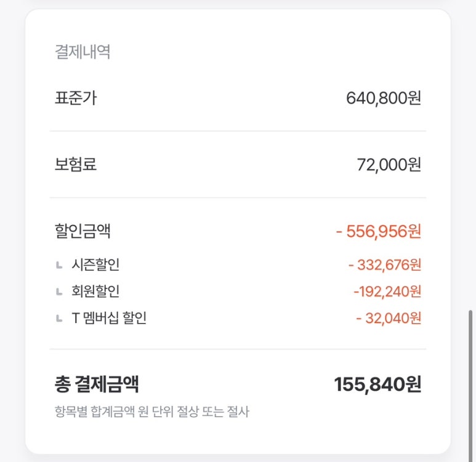This screenshot has width=476, height=462.
Task: Select the 보험료 label
Action: coord(76,164)
